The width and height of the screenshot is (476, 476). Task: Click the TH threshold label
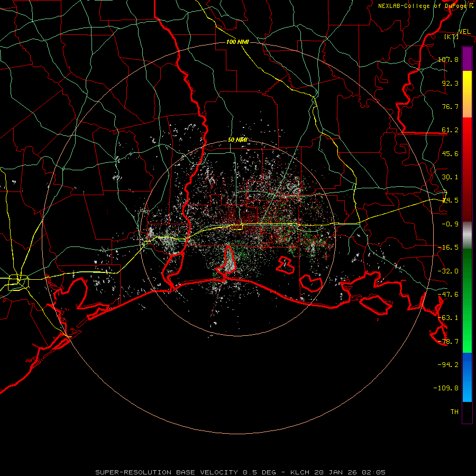pos(454,412)
